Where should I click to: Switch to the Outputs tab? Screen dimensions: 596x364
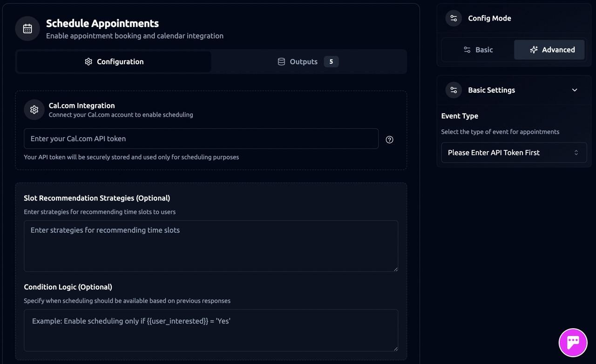tap(304, 62)
